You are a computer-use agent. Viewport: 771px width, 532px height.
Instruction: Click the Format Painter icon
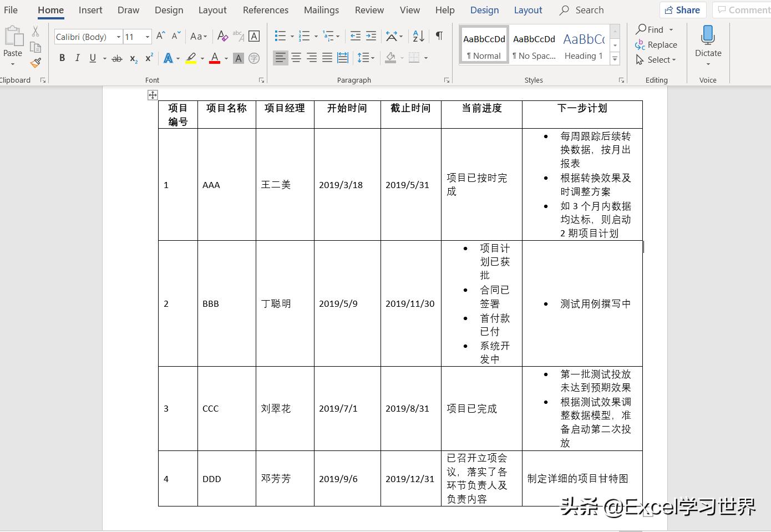point(35,63)
